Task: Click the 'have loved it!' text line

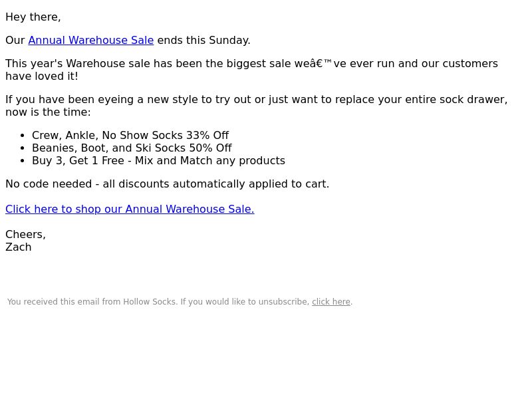Action: (42, 76)
